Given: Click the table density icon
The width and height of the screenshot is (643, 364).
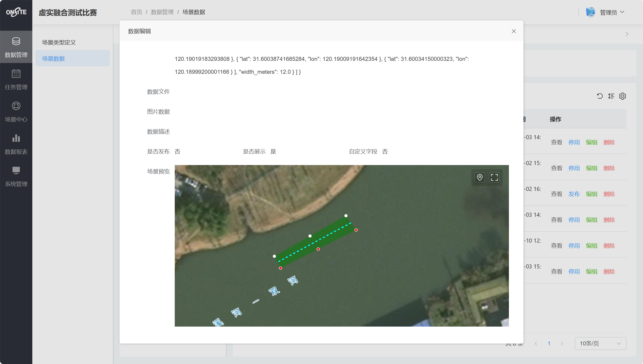Looking at the screenshot, I should click(611, 96).
